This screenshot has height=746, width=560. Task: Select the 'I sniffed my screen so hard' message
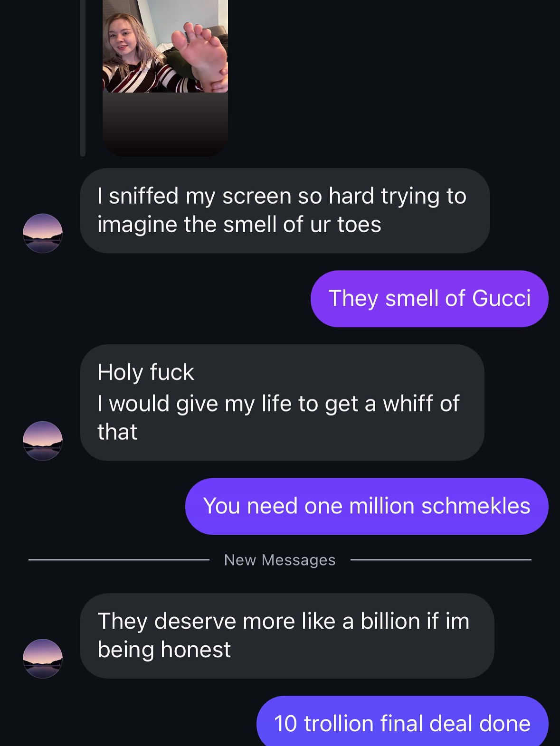click(285, 210)
